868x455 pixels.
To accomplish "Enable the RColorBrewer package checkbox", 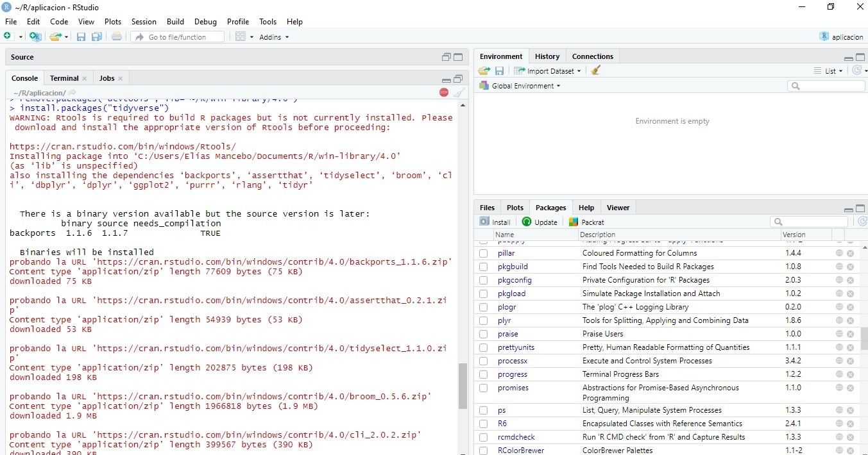I will point(484,450).
